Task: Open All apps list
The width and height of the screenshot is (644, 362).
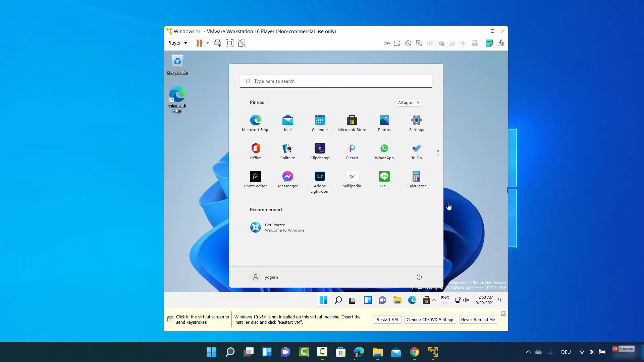Action: pos(408,103)
